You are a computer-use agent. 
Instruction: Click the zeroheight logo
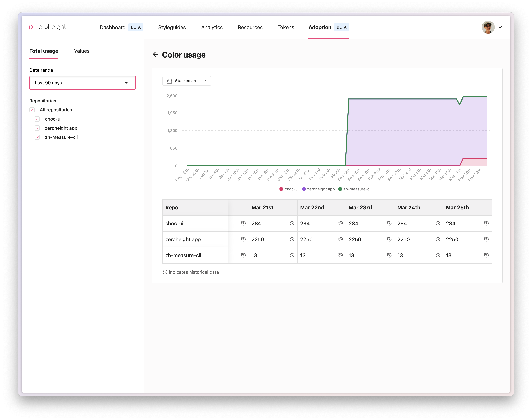[x=47, y=27]
